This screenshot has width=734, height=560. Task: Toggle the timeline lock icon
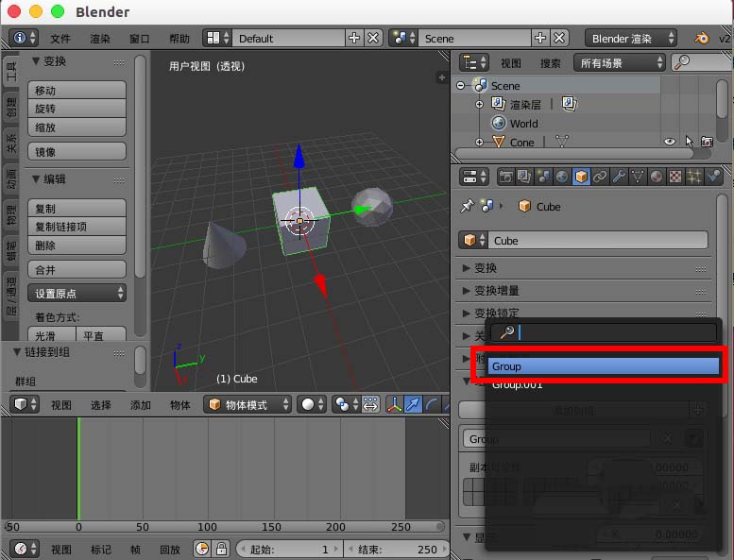(x=221, y=549)
